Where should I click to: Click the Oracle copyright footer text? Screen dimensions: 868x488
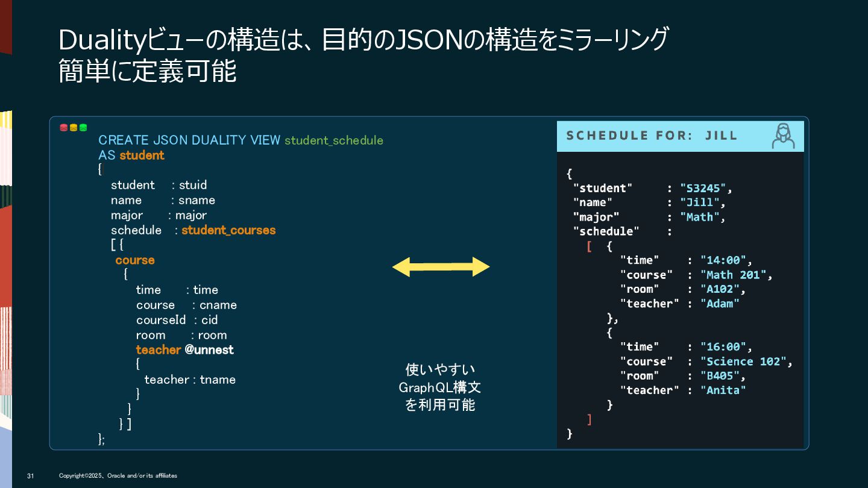click(118, 476)
